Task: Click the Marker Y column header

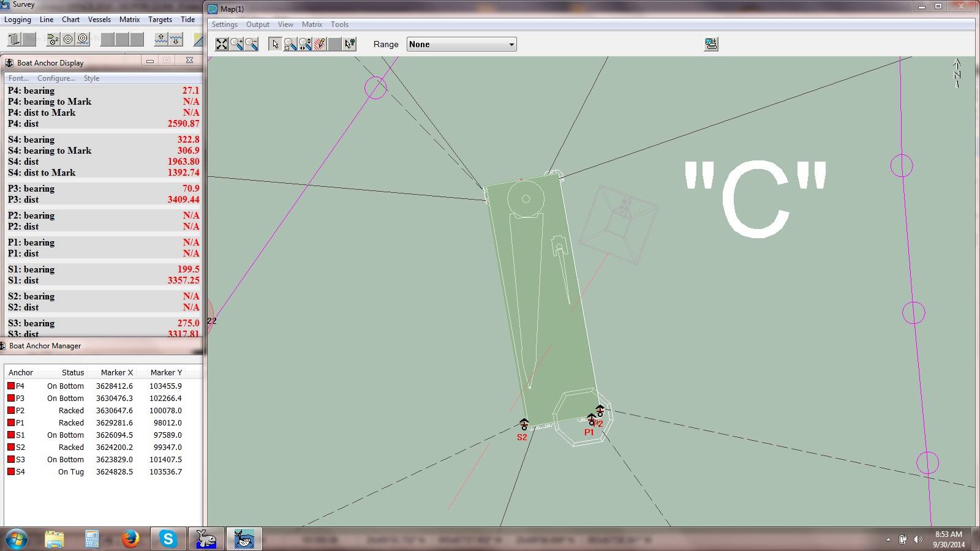Action: [x=166, y=372]
